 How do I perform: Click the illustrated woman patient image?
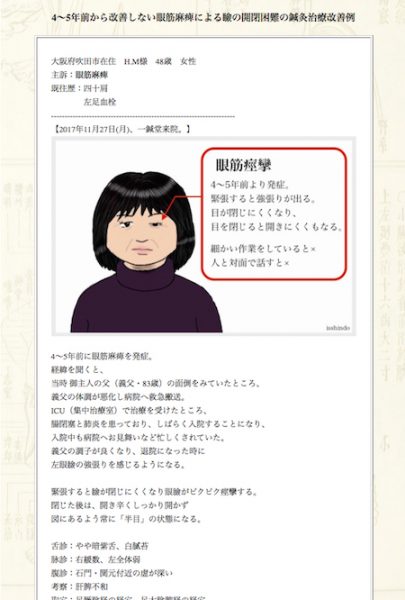[x=146, y=251]
